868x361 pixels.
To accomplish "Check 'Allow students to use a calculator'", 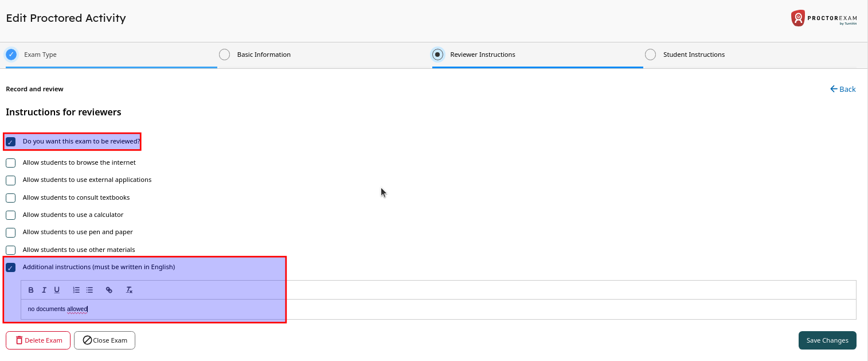I will click(x=10, y=215).
